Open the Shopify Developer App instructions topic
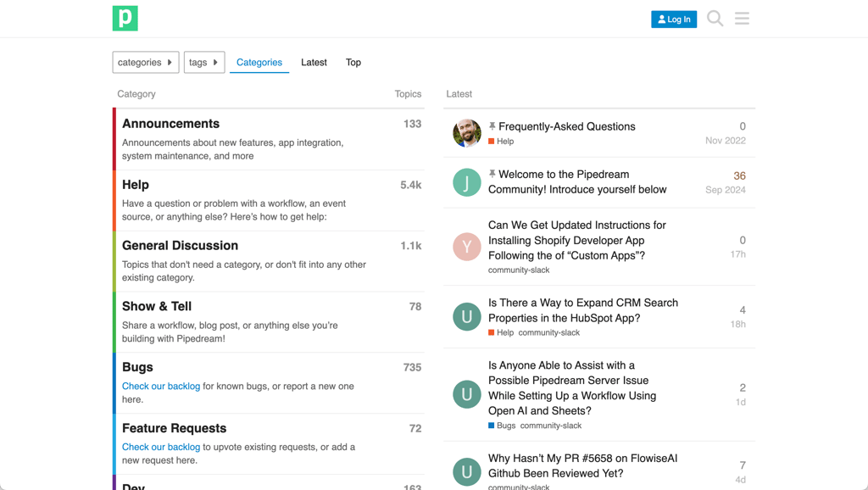Screen dimensions: 868x490 576,240
